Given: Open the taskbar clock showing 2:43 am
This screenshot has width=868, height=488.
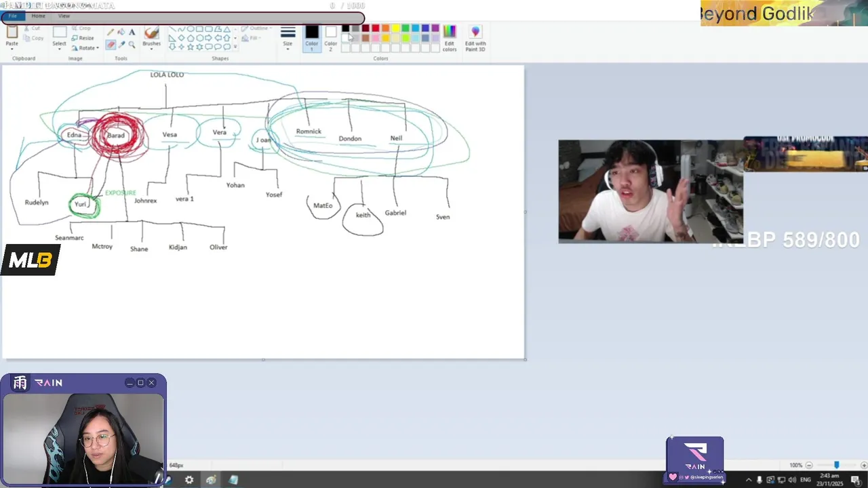Looking at the screenshot, I should pos(830,480).
